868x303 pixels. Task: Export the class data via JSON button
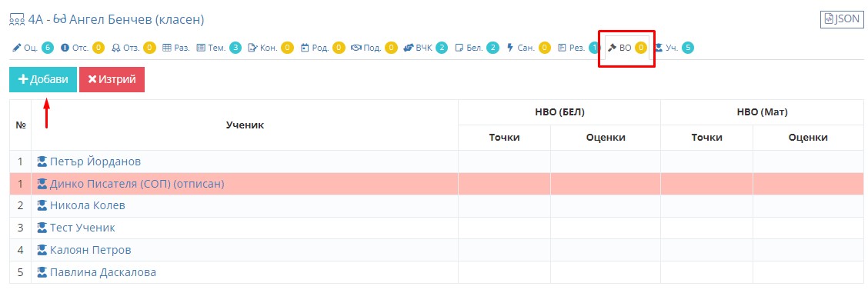841,18
